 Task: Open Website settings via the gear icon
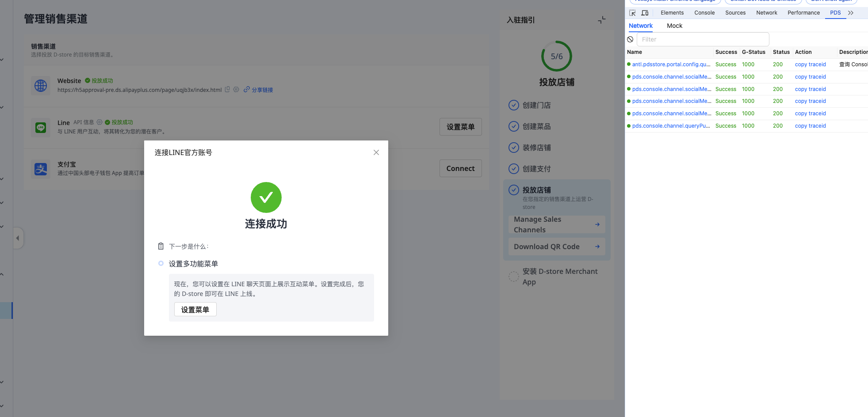[x=237, y=90]
